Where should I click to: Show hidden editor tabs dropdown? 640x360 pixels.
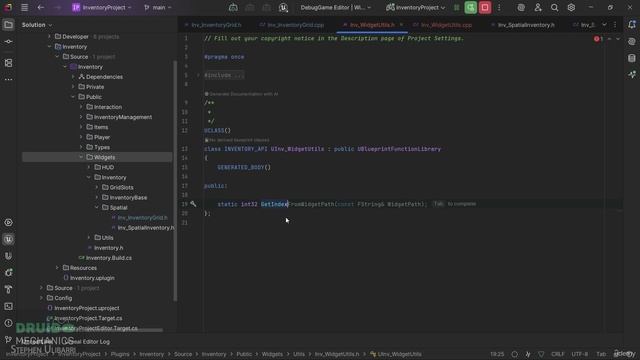pyautogui.click(x=604, y=25)
